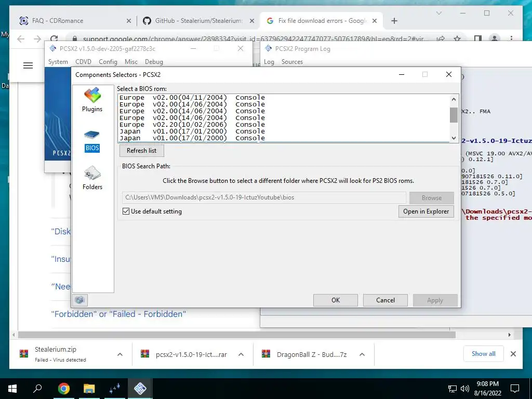This screenshot has width=532, height=399.
Task: Share this page from address bar
Action: 441,38
